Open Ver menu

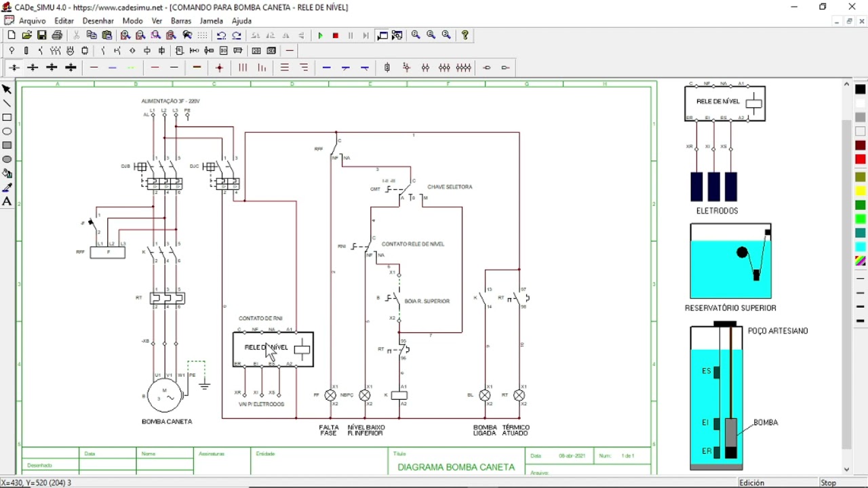tap(157, 21)
